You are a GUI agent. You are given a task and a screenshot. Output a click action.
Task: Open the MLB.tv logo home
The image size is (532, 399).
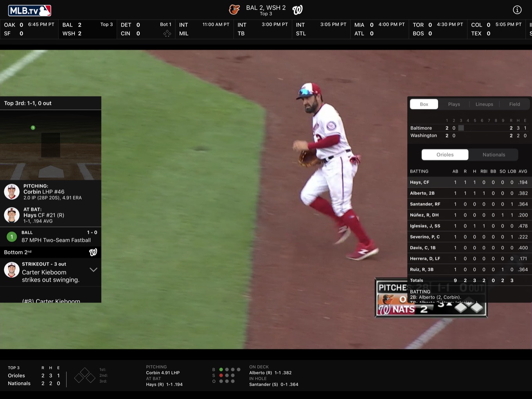tap(30, 10)
